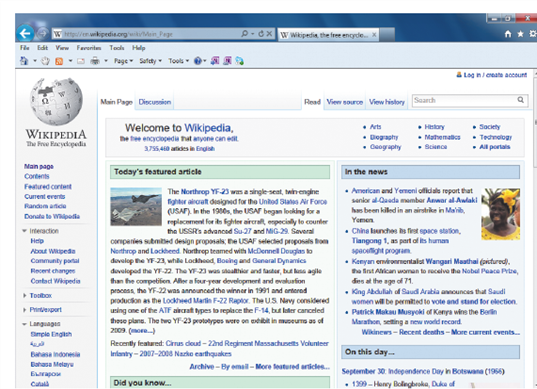Open Favorites via the star icon
The height and width of the screenshot is (389, 537).
520,34
